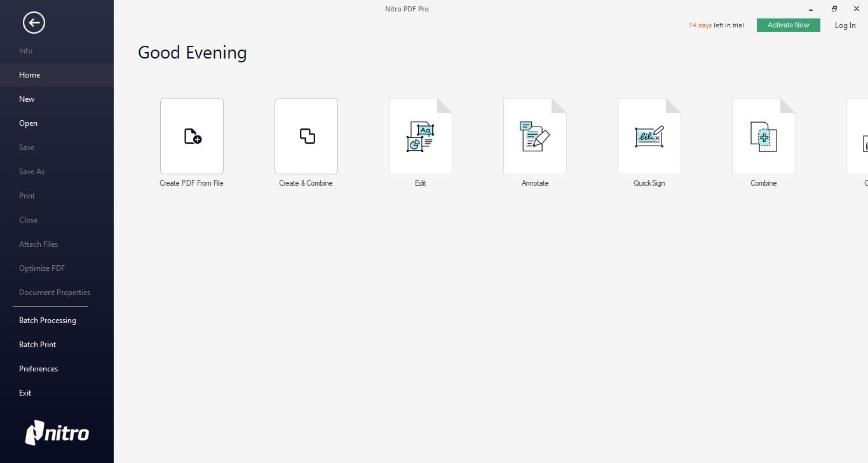Click the Good Evening heading
This screenshot has width=868, height=463.
pyautogui.click(x=193, y=53)
